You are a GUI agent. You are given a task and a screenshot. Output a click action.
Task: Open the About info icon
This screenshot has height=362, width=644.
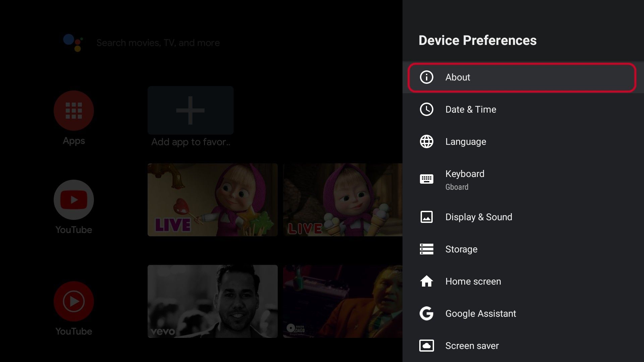(x=426, y=77)
